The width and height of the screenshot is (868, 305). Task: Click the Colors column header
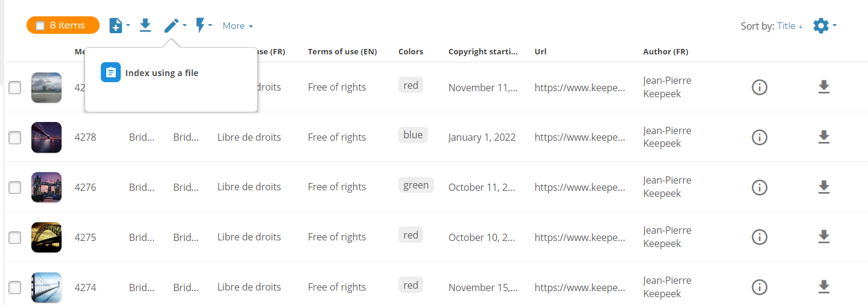[410, 52]
